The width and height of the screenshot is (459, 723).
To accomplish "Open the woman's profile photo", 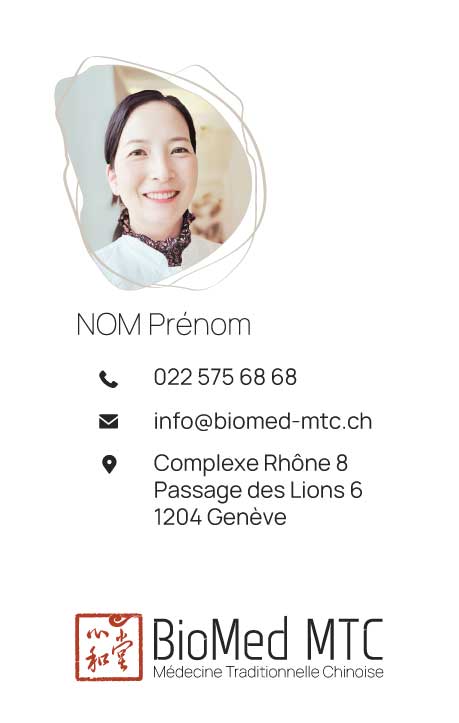I will (x=155, y=175).
